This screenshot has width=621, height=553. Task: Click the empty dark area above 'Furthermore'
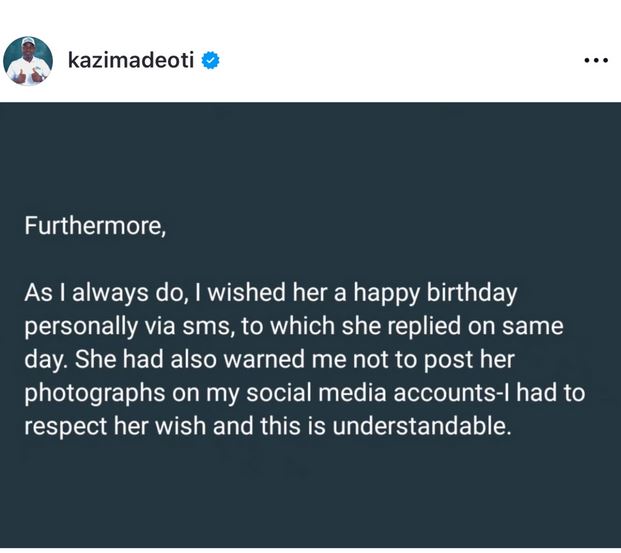pos(310,158)
